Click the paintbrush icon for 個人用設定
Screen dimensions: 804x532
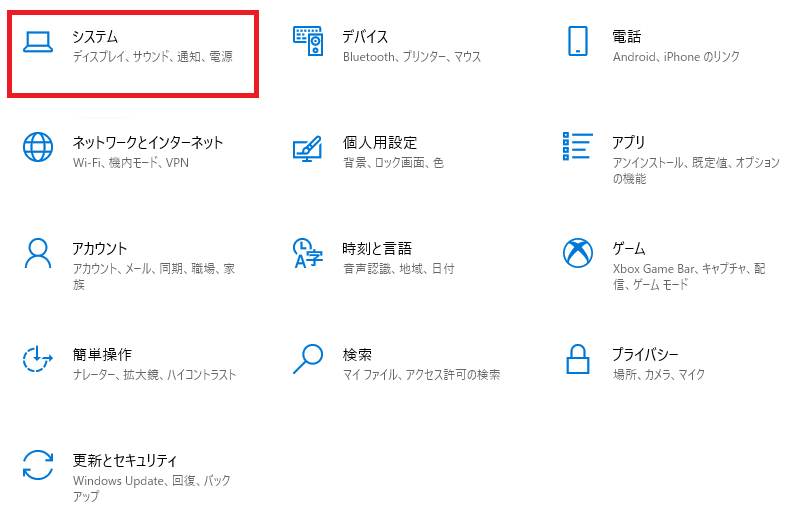click(x=308, y=148)
